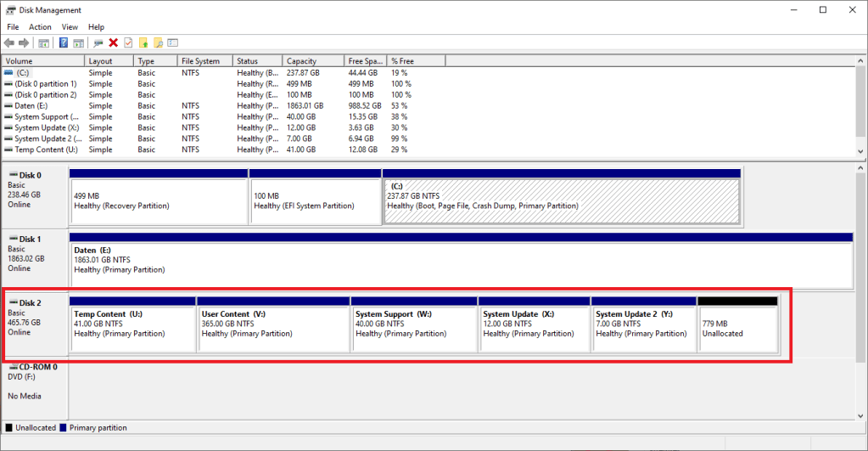The width and height of the screenshot is (868, 451).
Task: Click the Show/Hide Console Tree icon
Action: (x=42, y=42)
